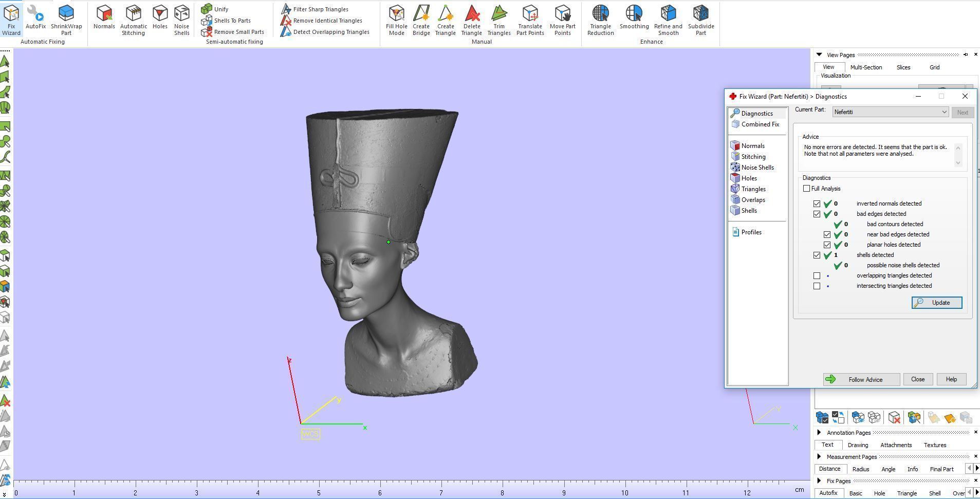Run AutoFix on the part
This screenshot has height=499, width=980.
(35, 17)
